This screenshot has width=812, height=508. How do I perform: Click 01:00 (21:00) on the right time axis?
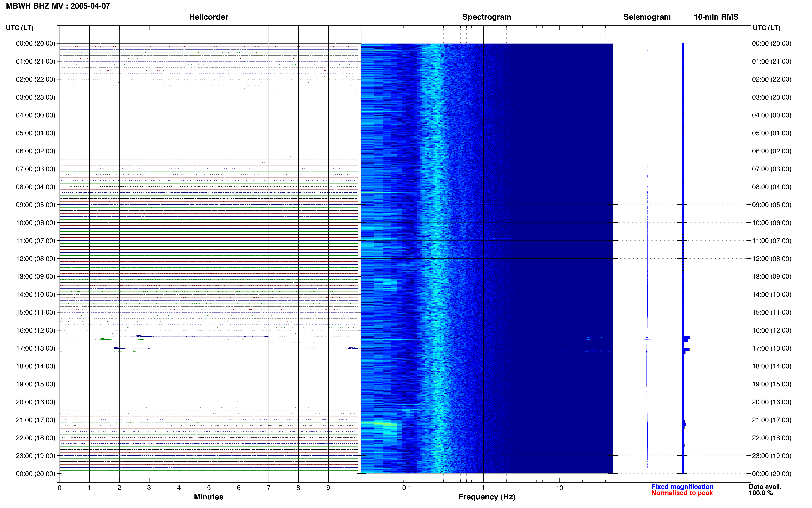[772, 61]
